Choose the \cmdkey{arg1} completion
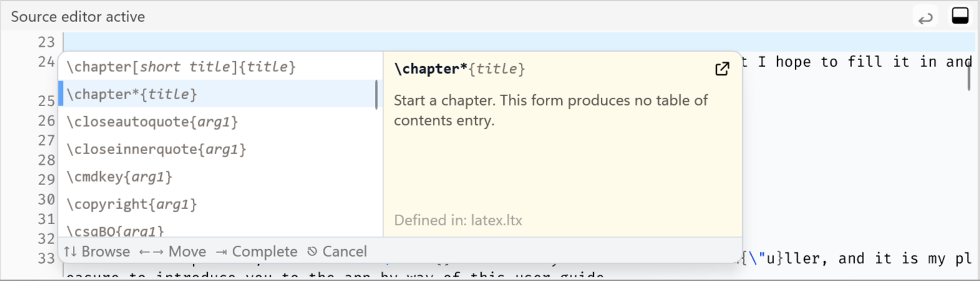Viewport: 980px width, 281px height. click(x=119, y=177)
